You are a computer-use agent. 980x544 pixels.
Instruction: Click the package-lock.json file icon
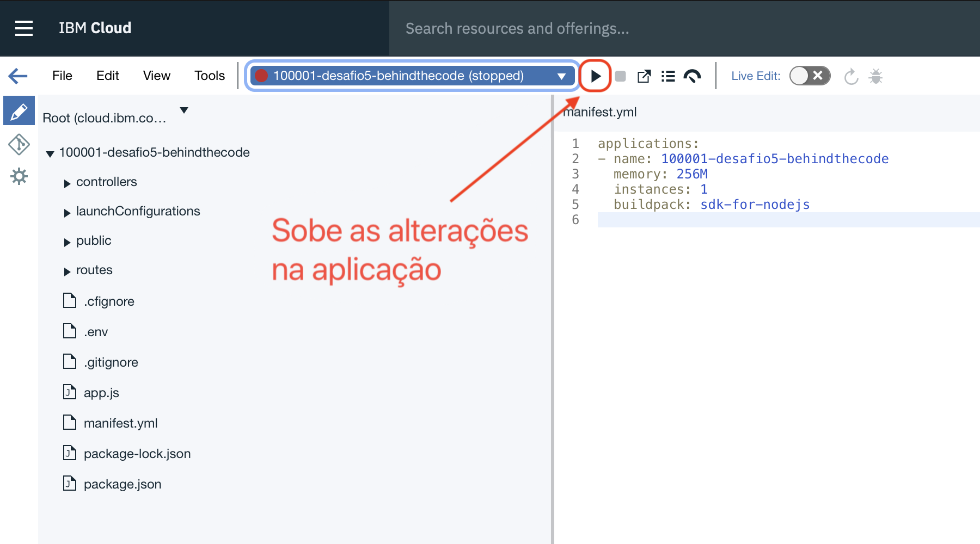[x=70, y=453]
